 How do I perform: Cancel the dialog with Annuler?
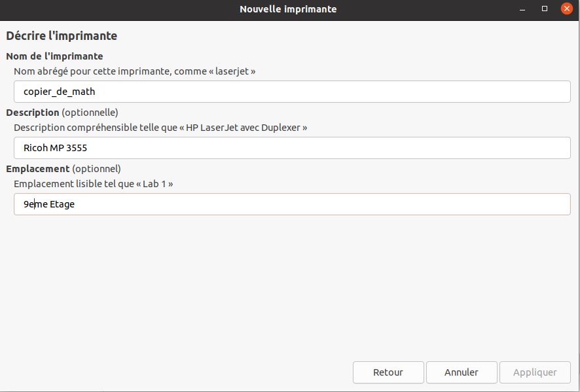(x=462, y=372)
